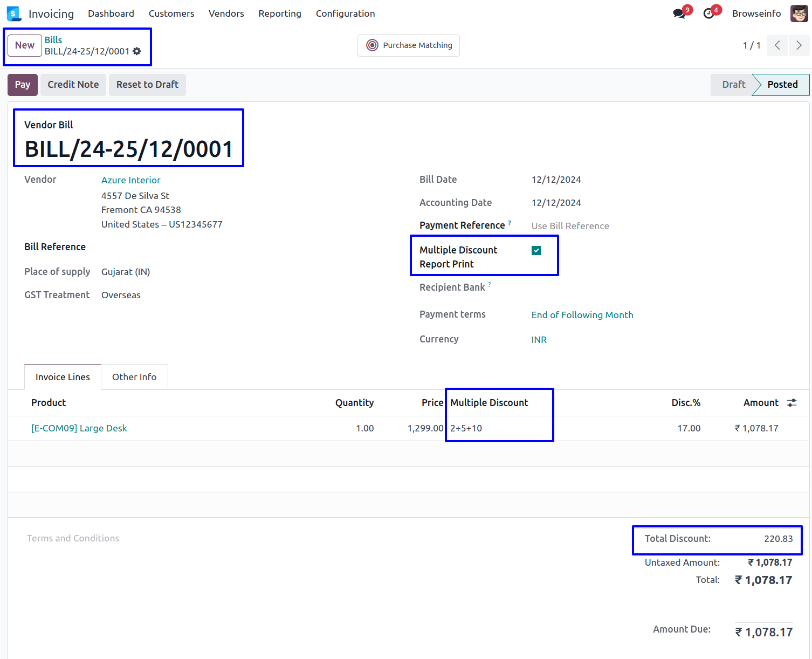Click the Pay button

(x=23, y=85)
